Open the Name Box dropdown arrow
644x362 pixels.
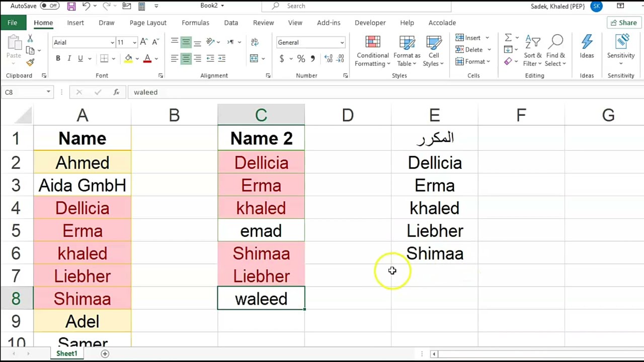[x=48, y=92]
